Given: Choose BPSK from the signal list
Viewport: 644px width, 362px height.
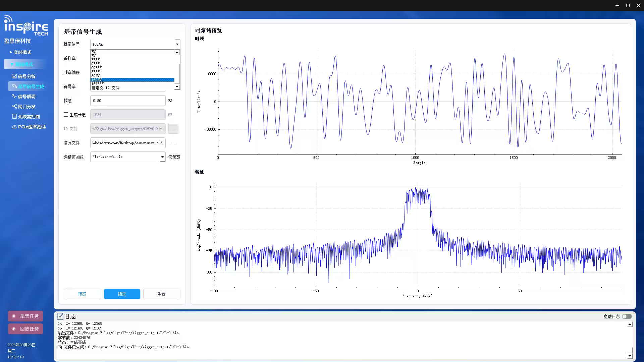Looking at the screenshot, I should (x=132, y=60).
